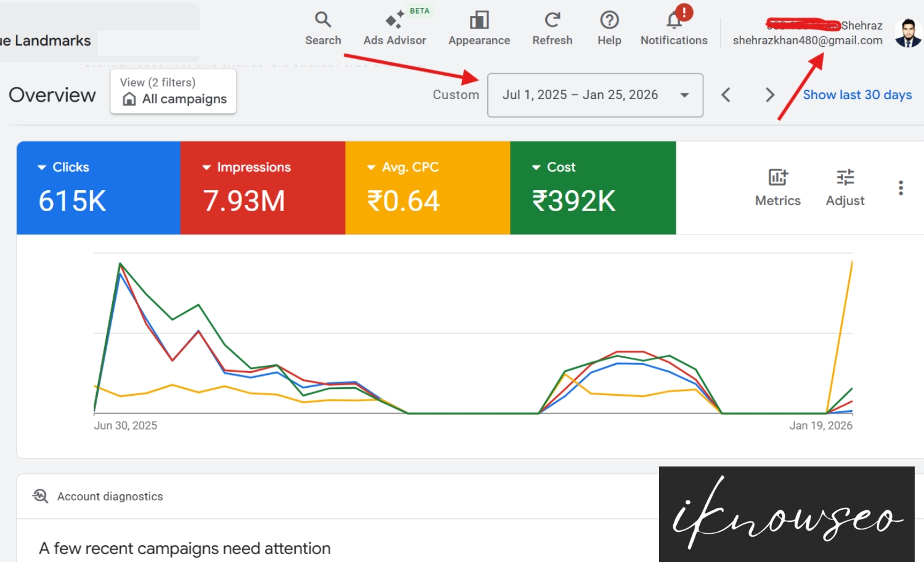Launch the Ads Advisor beta tool
924x562 pixels.
(x=394, y=28)
